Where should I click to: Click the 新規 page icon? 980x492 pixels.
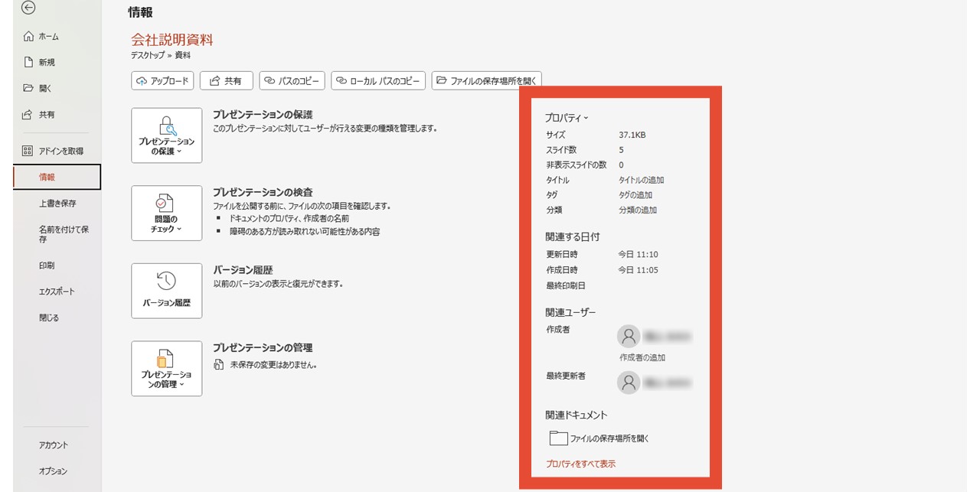point(29,62)
